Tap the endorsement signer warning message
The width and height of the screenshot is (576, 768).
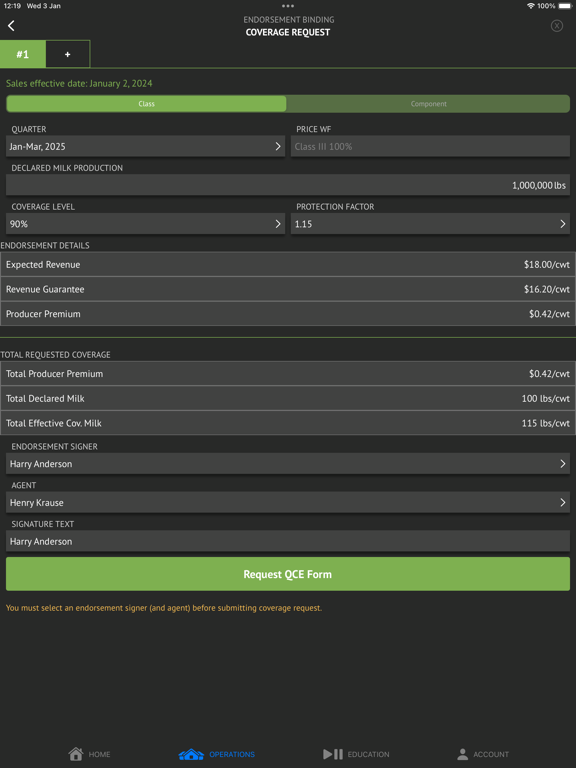click(164, 608)
